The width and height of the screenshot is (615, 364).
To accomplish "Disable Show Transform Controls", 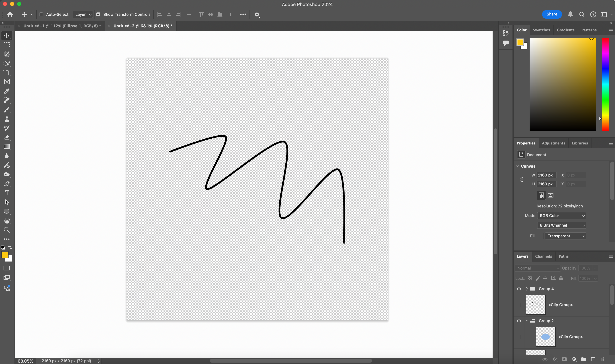I will tap(98, 14).
